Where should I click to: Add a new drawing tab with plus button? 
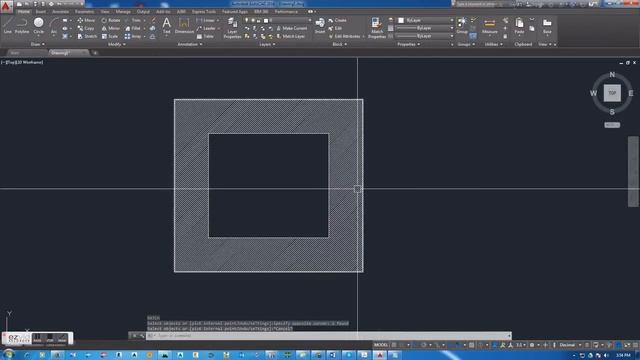coord(95,53)
